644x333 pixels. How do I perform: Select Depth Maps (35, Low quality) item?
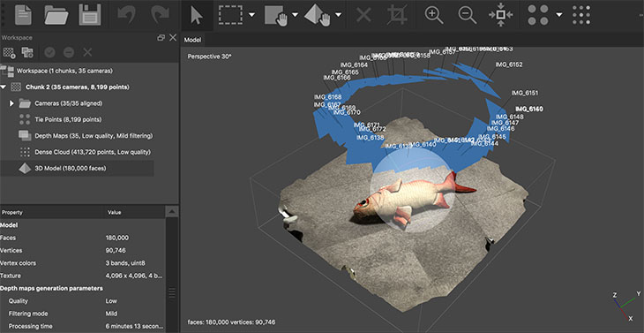[x=94, y=136]
